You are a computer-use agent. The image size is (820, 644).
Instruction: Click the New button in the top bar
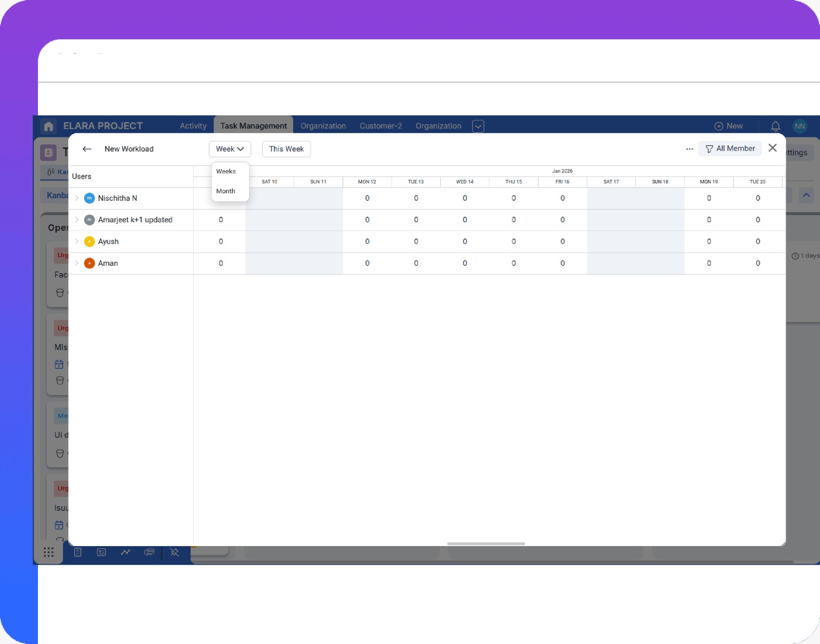(x=729, y=126)
